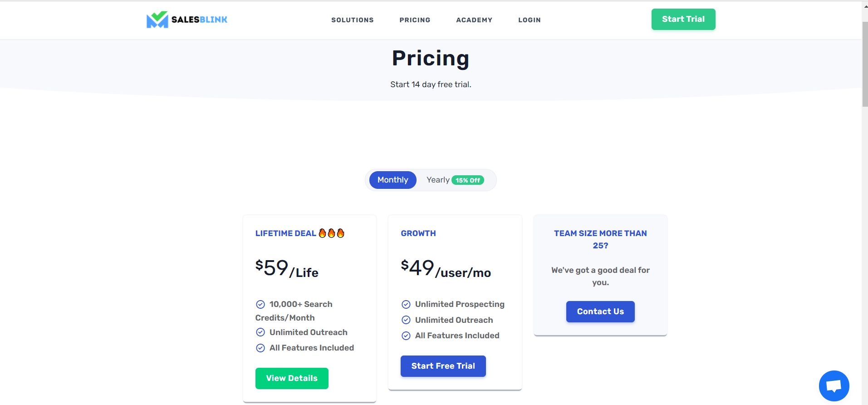This screenshot has height=405, width=868.
Task: Click check icon beside Lifetime's Unlimited Outreach
Action: (260, 332)
